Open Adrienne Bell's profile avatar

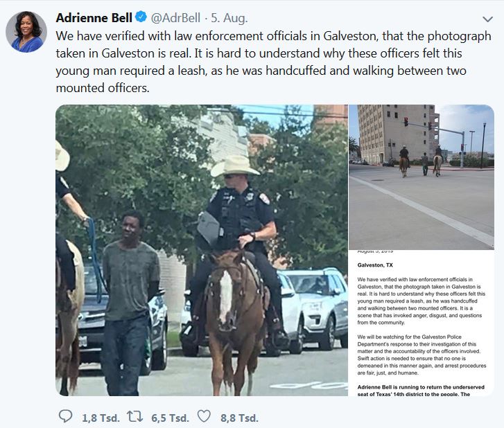(26, 32)
